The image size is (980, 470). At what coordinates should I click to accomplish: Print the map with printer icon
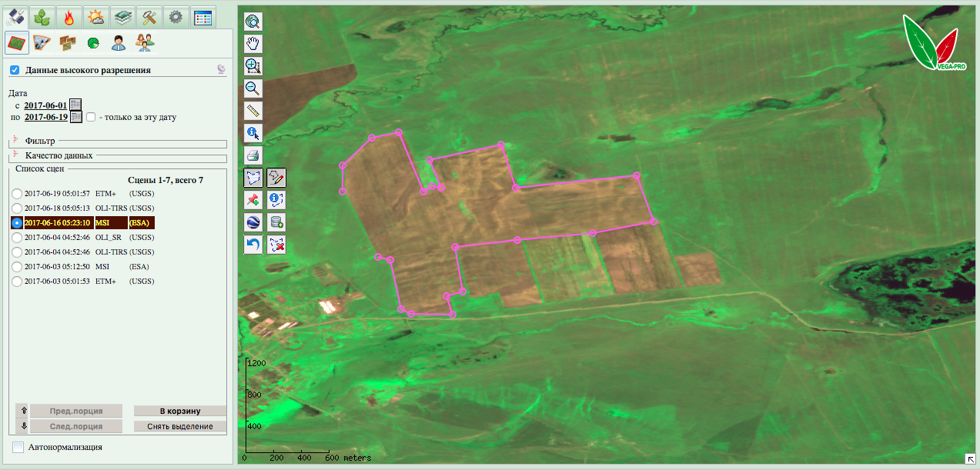point(253,155)
